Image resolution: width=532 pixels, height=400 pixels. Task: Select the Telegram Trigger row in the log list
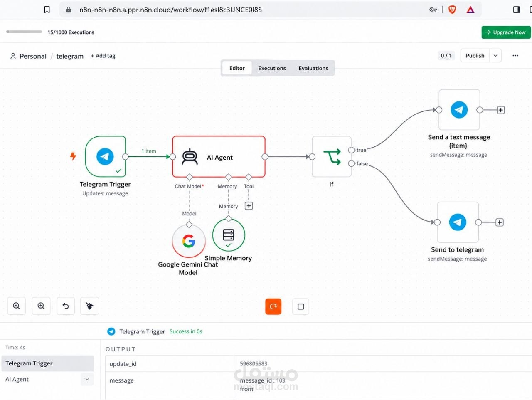click(47, 363)
